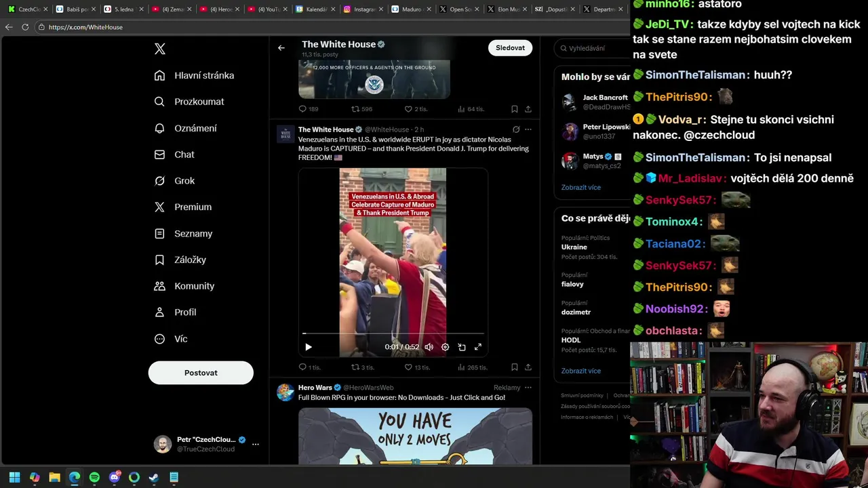868x488 pixels.
Task: Share the Maduro video tweet
Action: 528,367
